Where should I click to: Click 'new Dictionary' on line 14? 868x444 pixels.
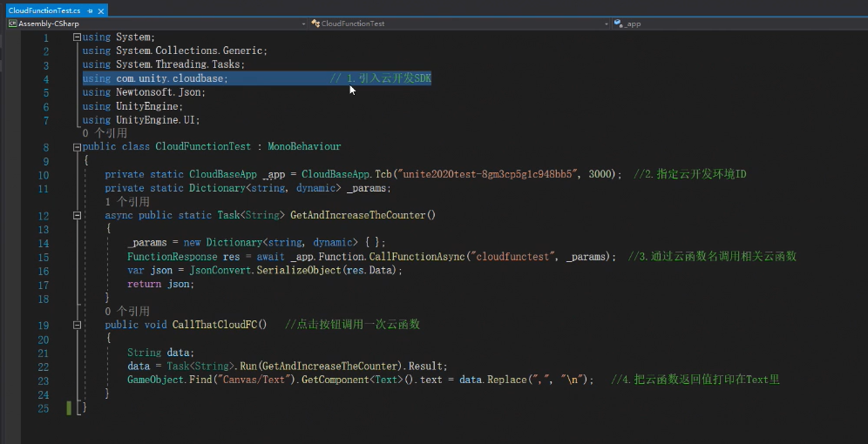(222, 243)
